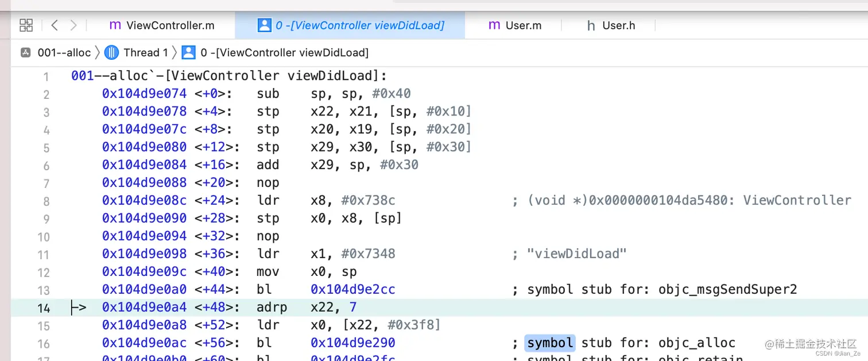
Task: Click line number 8 in the gutter
Action: (x=46, y=201)
